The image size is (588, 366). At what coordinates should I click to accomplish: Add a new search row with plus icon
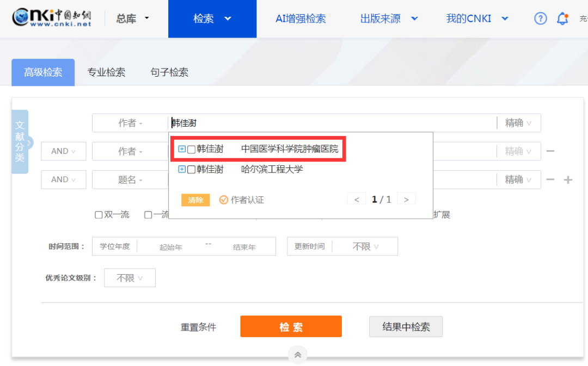pos(568,180)
